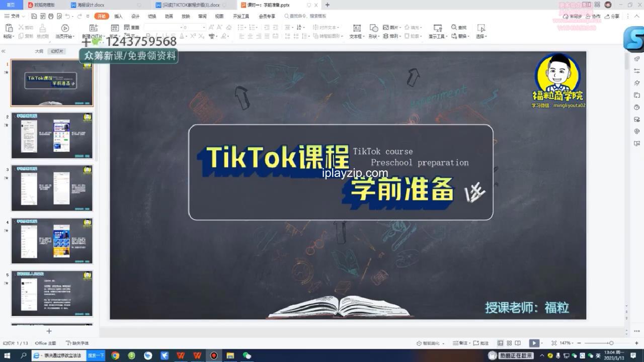Click the zoom slider handle
Image resolution: width=644 pixels, height=362 pixels.
coord(611,343)
